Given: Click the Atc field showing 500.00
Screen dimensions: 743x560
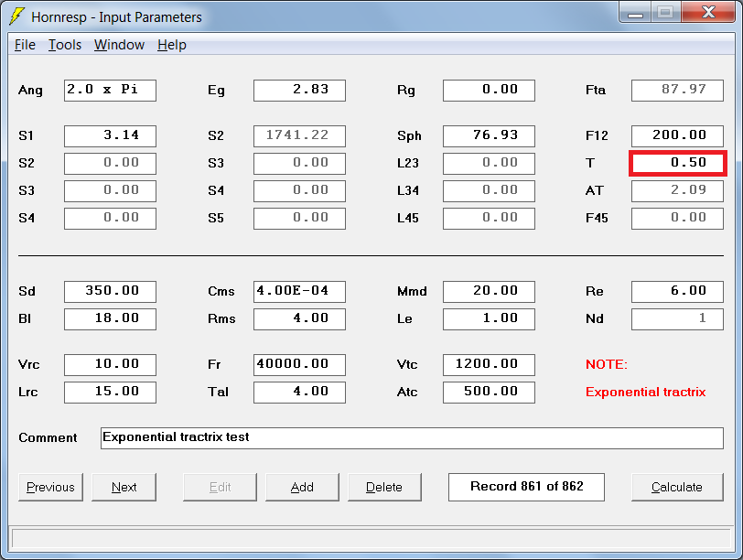Looking at the screenshot, I should 489,393.
